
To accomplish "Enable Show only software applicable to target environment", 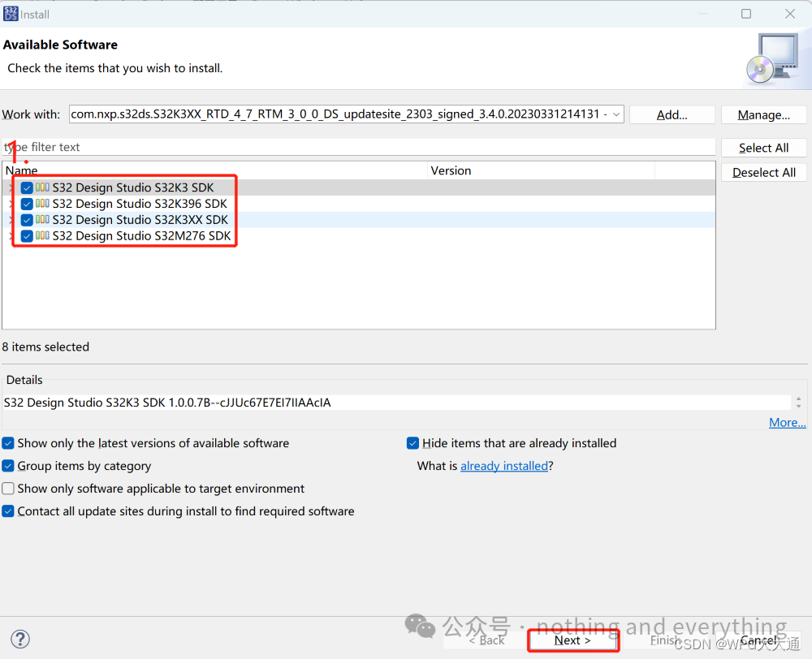I will point(8,489).
